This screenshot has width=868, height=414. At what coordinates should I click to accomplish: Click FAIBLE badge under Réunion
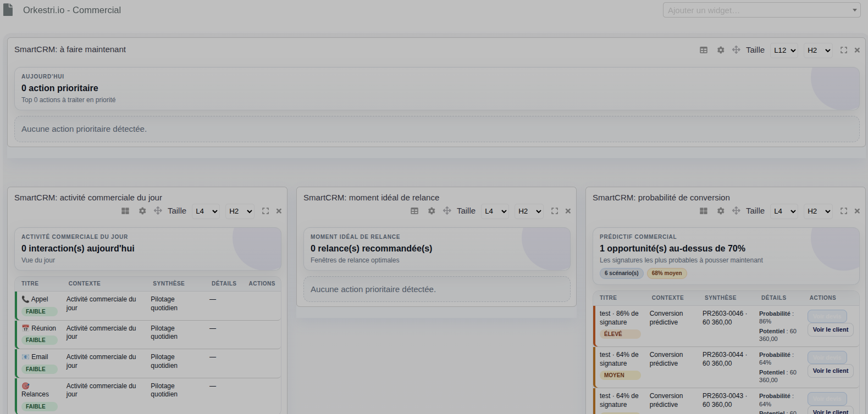tap(40, 340)
